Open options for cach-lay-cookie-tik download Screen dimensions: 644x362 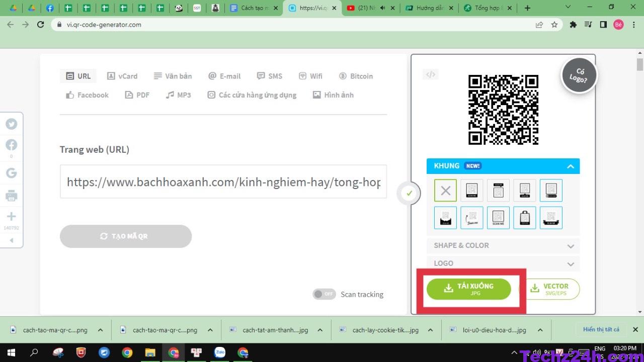tap(430, 330)
